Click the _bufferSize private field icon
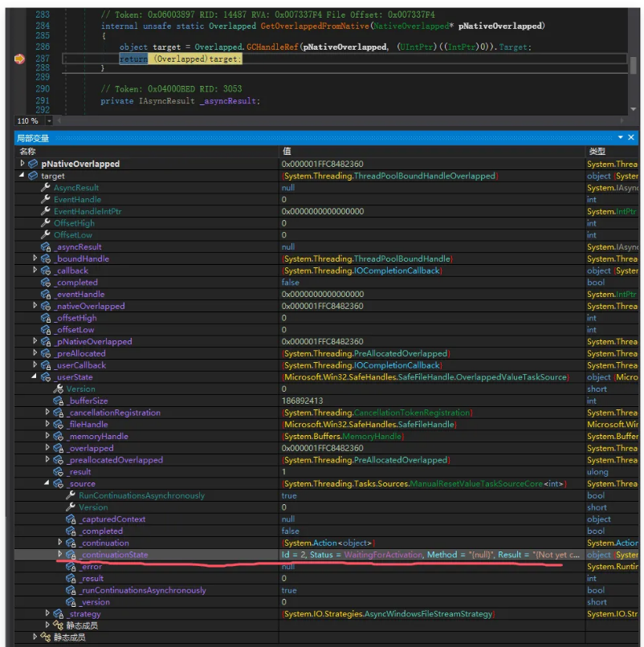644x647 pixels. [x=58, y=401]
